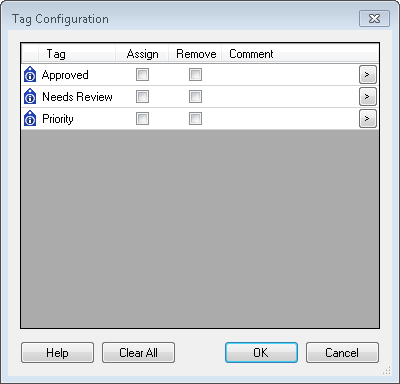400x384 pixels.
Task: Expand comment arrow for Approved row
Action: (x=368, y=75)
